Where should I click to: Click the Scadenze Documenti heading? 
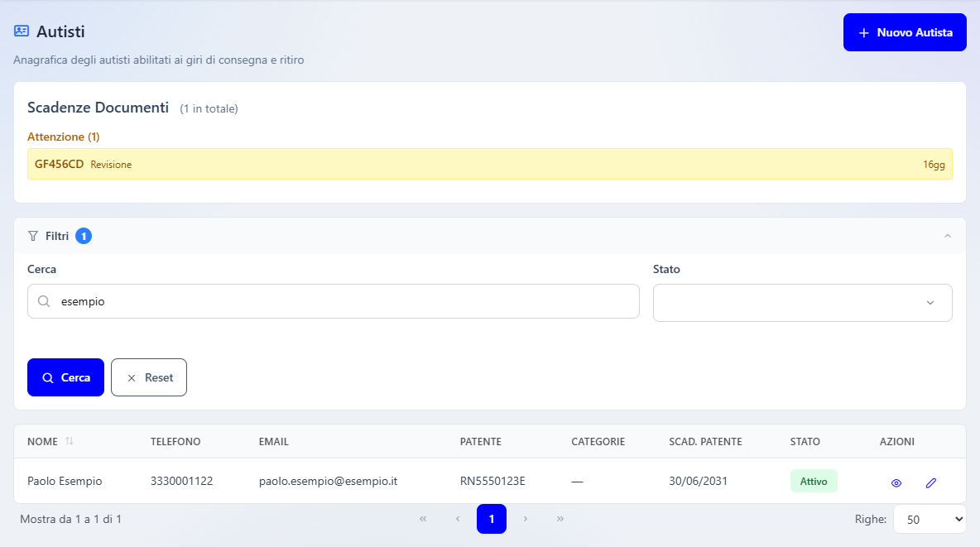point(98,108)
